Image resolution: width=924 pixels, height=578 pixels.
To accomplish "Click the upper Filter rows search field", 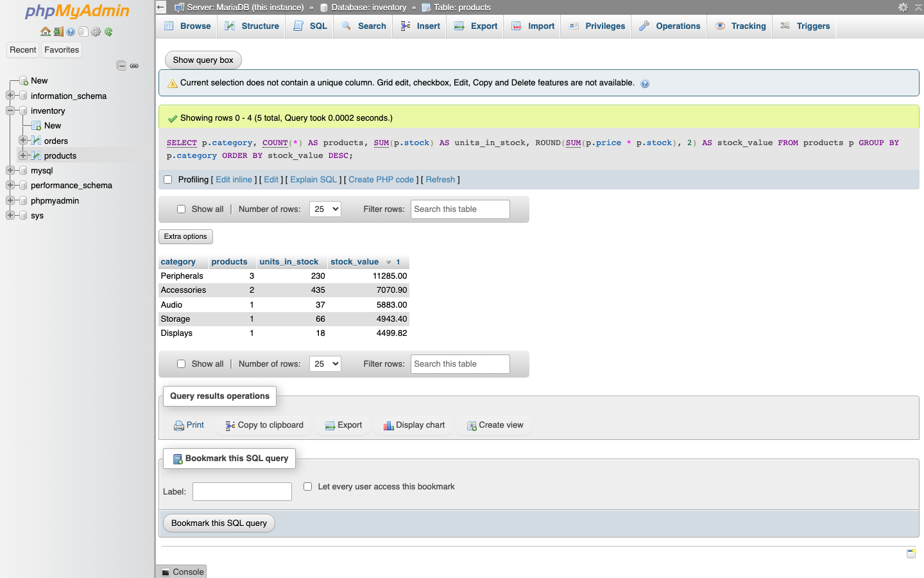I will (x=460, y=209).
